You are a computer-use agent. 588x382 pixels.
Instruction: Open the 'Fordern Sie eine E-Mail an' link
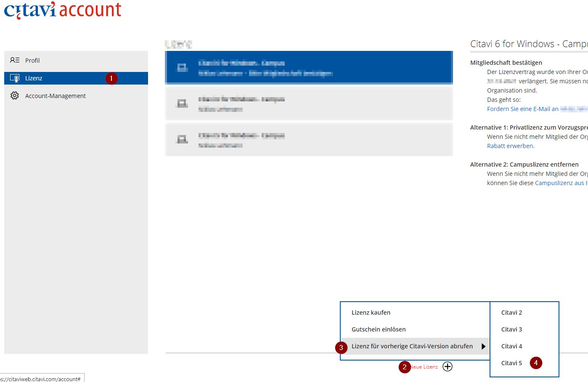523,109
